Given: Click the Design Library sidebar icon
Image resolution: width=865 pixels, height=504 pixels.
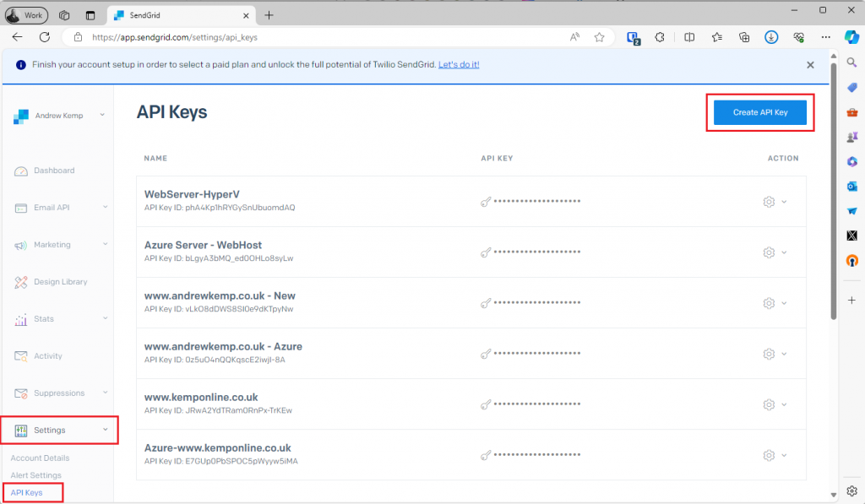Looking at the screenshot, I should click(21, 282).
